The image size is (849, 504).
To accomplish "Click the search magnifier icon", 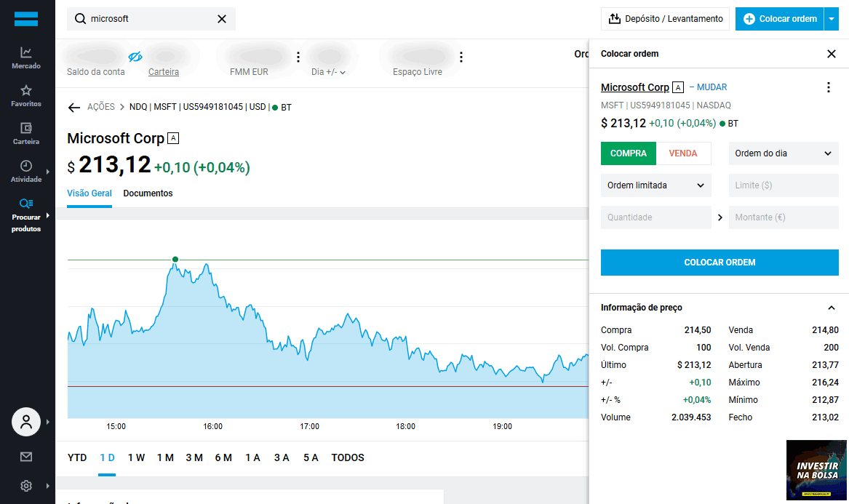I will pos(80,19).
